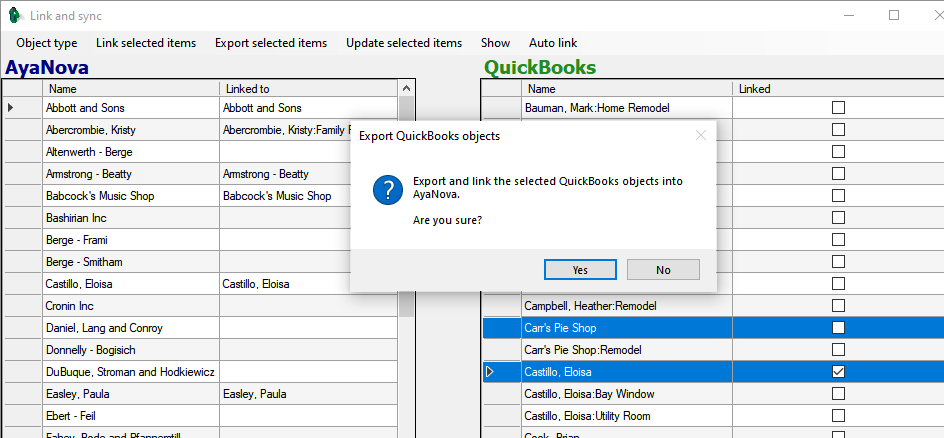This screenshot has height=438, width=944.
Task: Select Castillo, Eloisa in the AyaNova Name column
Action: pos(131,284)
